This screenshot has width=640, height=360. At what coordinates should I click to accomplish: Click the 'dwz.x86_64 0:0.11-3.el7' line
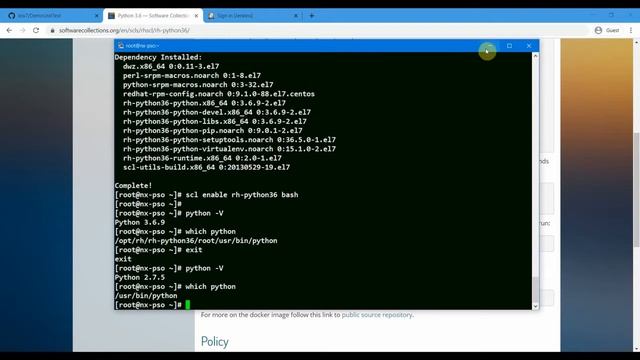coord(171,66)
